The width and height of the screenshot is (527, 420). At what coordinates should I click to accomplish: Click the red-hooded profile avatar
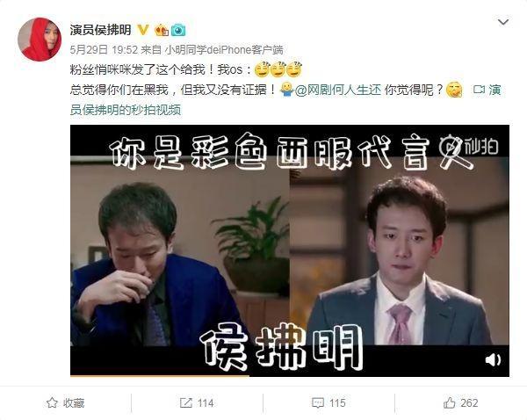[40, 40]
